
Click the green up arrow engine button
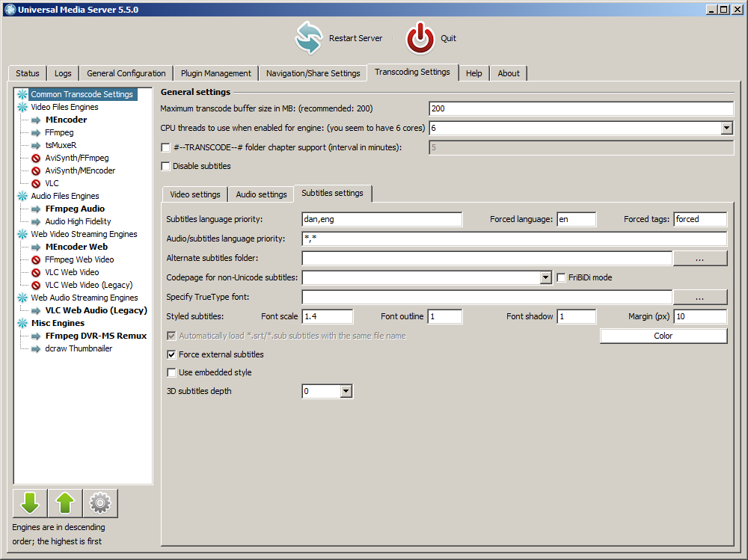[x=65, y=503]
